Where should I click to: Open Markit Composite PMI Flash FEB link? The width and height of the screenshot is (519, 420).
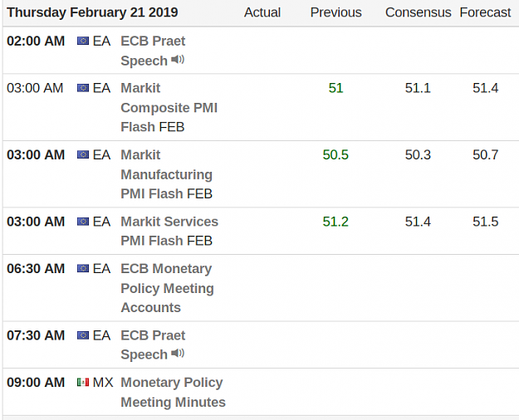coord(169,108)
